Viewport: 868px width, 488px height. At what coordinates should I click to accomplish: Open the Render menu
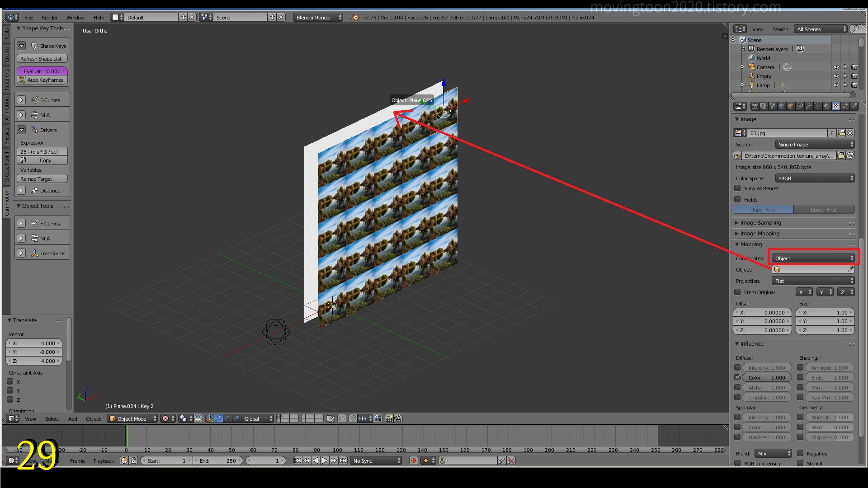[x=49, y=17]
